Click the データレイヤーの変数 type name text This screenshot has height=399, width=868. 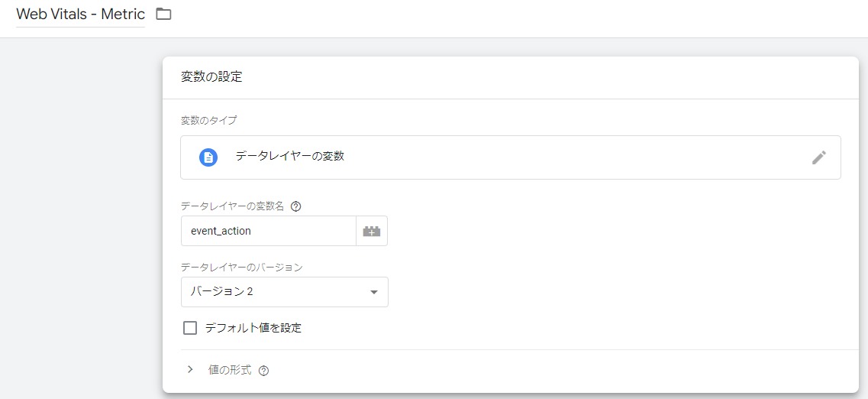[289, 156]
